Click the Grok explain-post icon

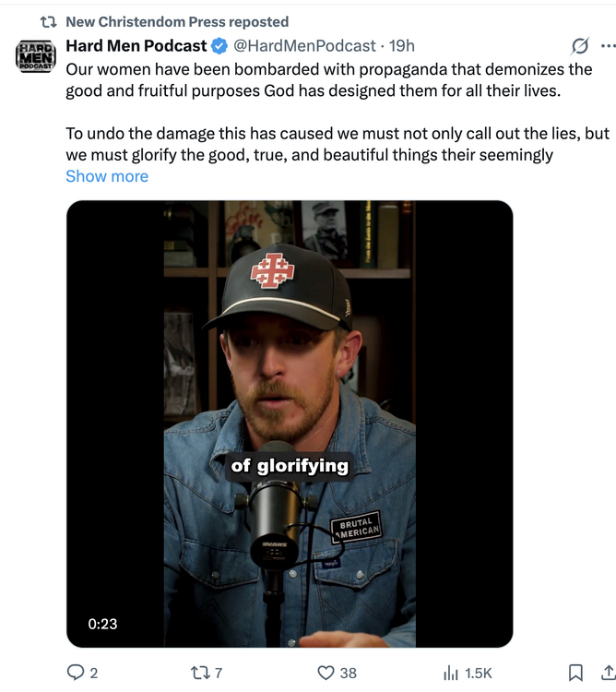click(x=580, y=45)
